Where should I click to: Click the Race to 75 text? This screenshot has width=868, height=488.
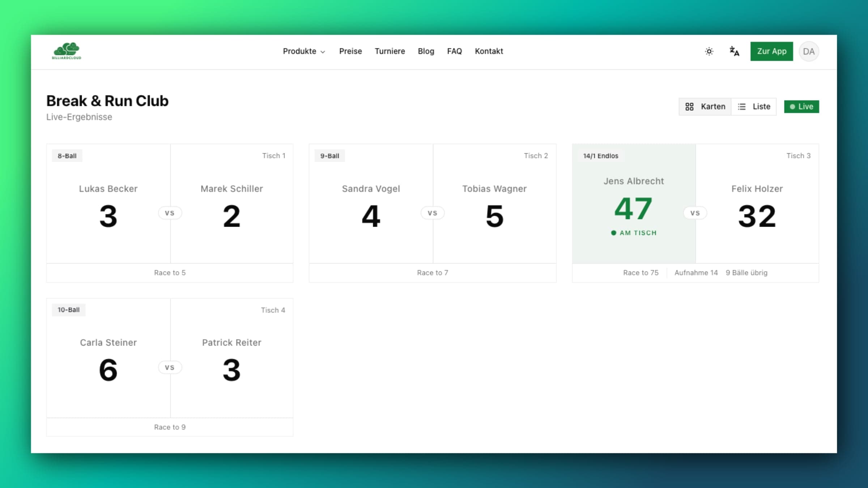pyautogui.click(x=641, y=273)
